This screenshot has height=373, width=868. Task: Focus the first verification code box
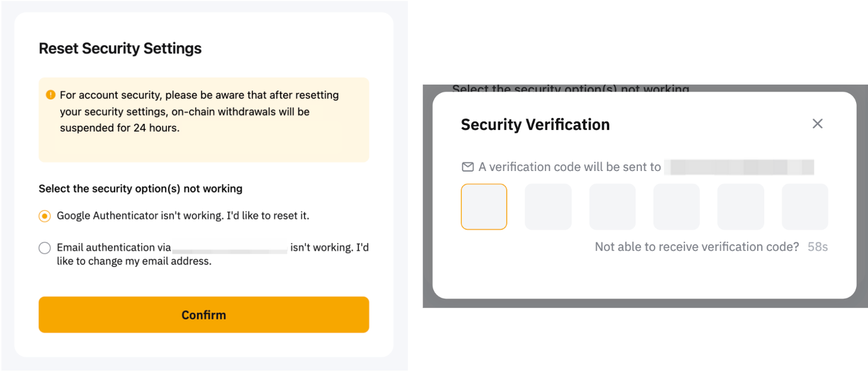coord(484,207)
